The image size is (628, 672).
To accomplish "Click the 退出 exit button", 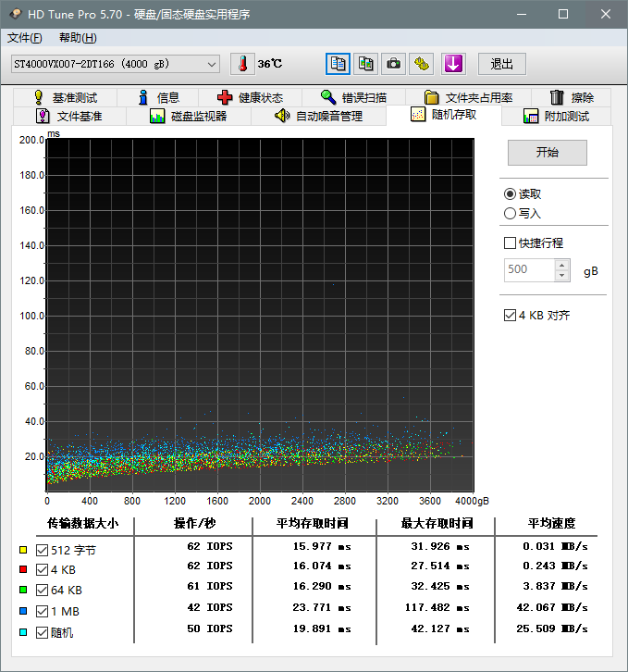I will click(x=501, y=64).
